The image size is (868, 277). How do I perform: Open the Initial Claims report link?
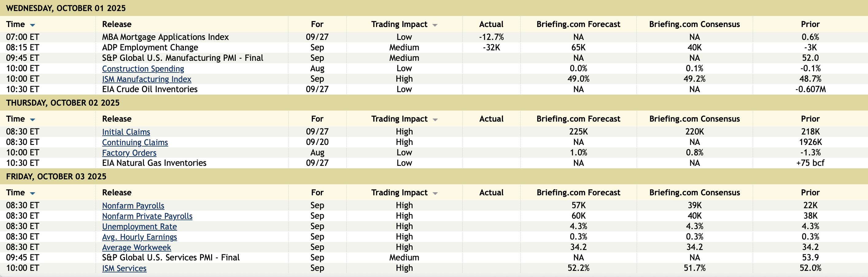126,132
